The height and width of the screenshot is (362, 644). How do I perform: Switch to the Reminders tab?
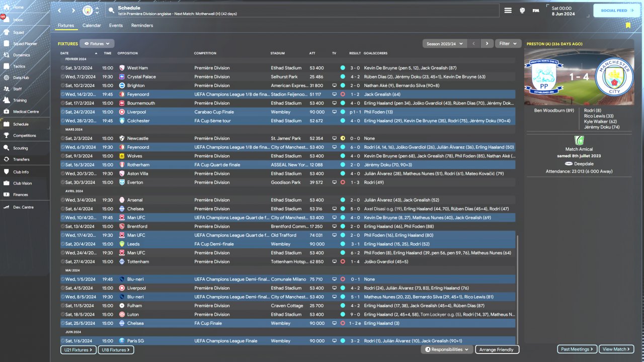coord(142,25)
